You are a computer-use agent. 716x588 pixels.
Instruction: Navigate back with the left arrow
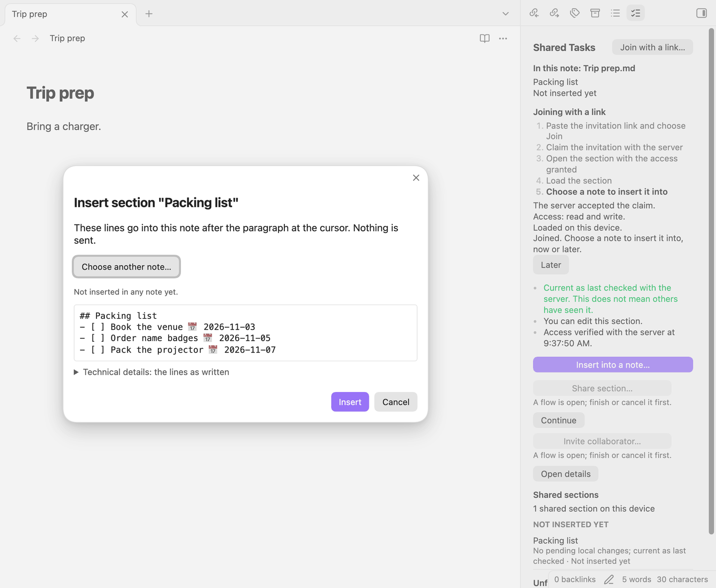(x=17, y=38)
